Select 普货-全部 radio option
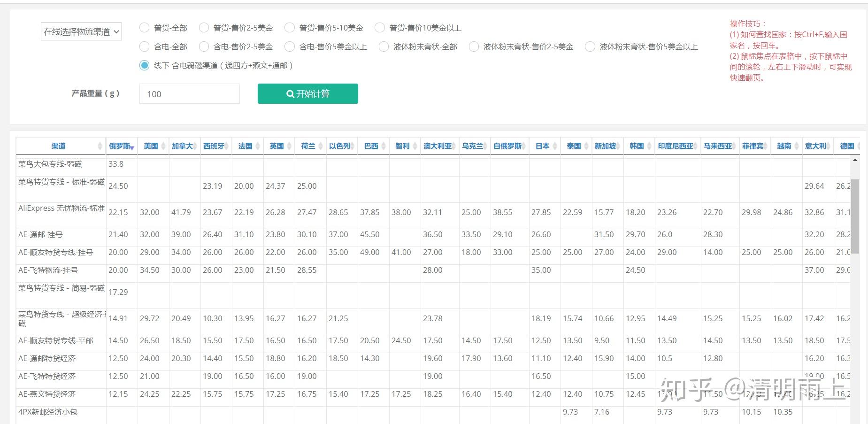868x424 pixels. [x=144, y=28]
